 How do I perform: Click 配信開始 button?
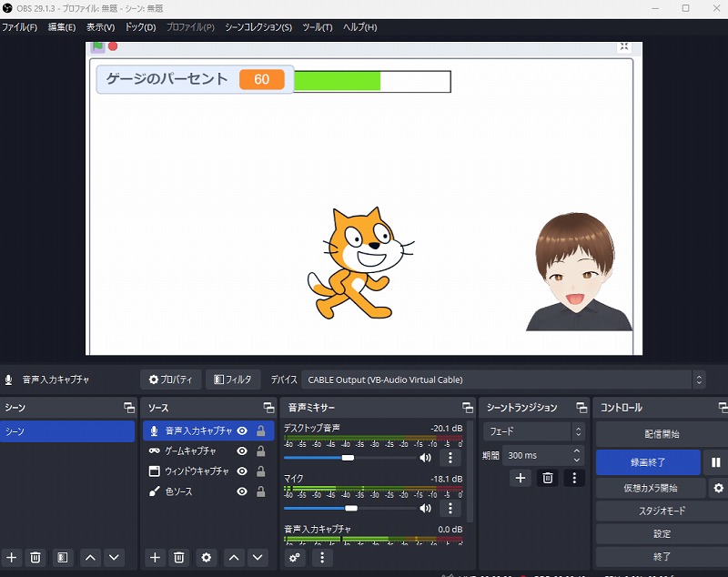[662, 434]
